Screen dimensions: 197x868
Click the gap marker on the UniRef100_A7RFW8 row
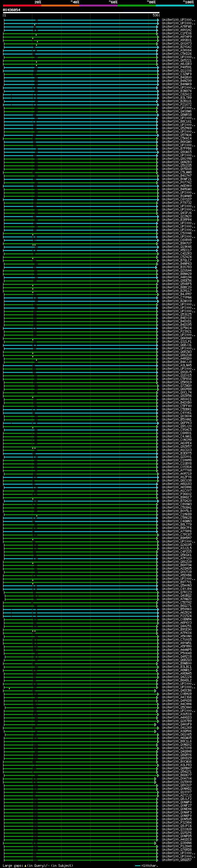[x=35, y=25]
